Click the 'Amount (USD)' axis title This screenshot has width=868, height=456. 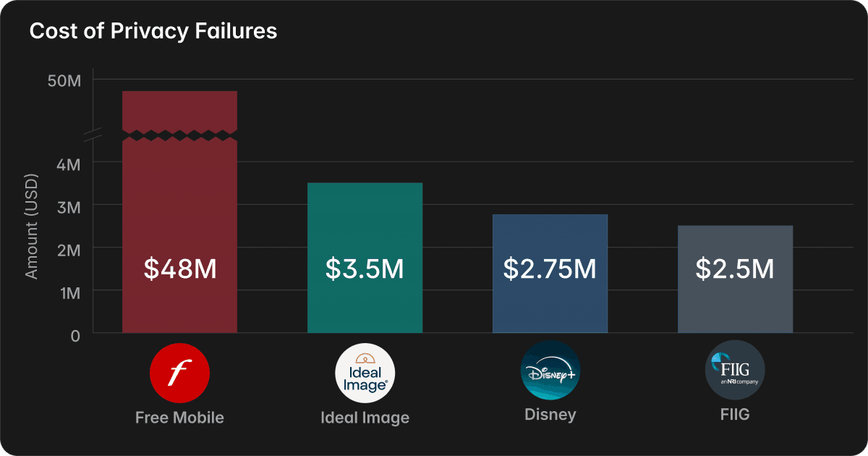(32, 226)
